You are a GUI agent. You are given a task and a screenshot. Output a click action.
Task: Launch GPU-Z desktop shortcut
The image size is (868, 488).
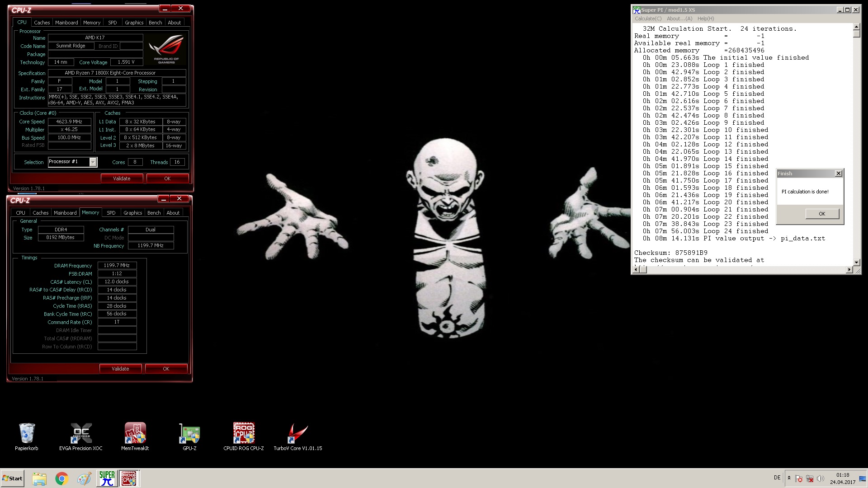[189, 436]
